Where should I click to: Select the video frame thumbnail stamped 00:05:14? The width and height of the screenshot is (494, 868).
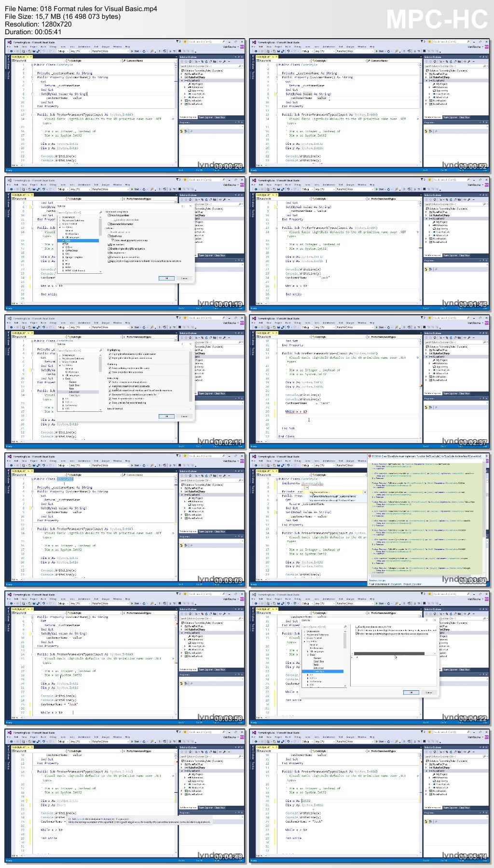click(x=370, y=796)
